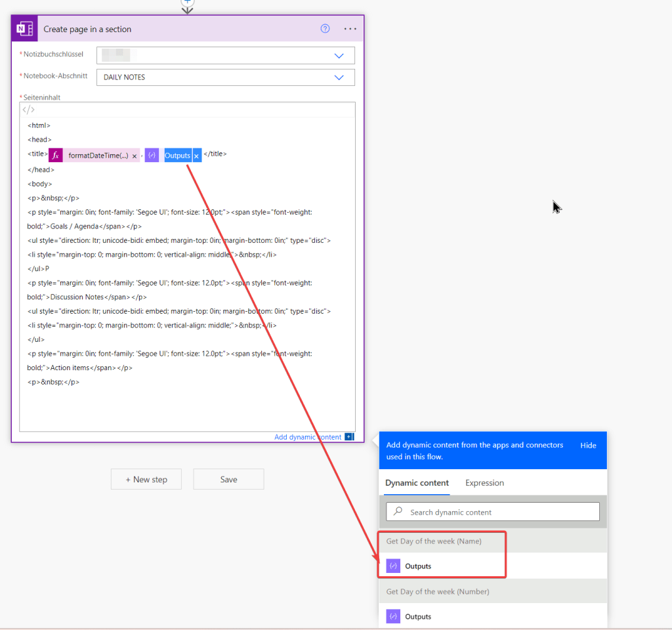Click the blue plus icon beside Add dynamic content
This screenshot has width=672, height=630.
pyautogui.click(x=349, y=437)
